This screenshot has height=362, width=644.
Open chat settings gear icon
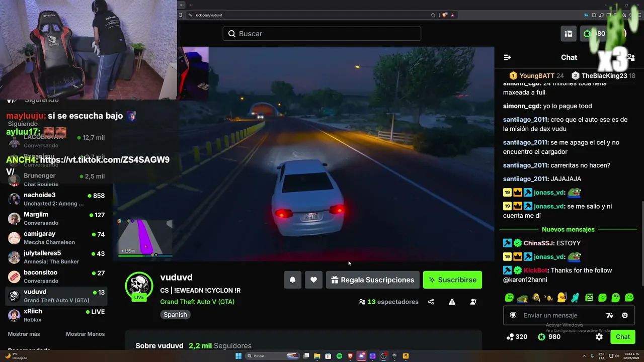tap(599, 337)
